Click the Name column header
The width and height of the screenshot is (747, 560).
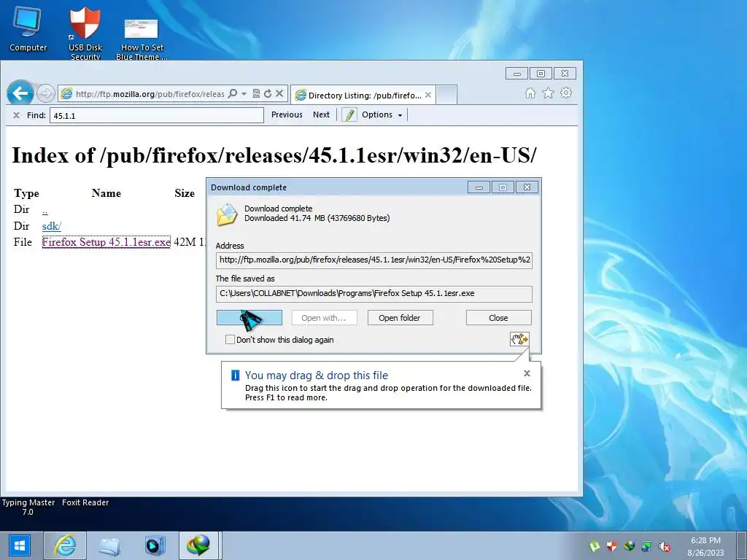click(107, 193)
